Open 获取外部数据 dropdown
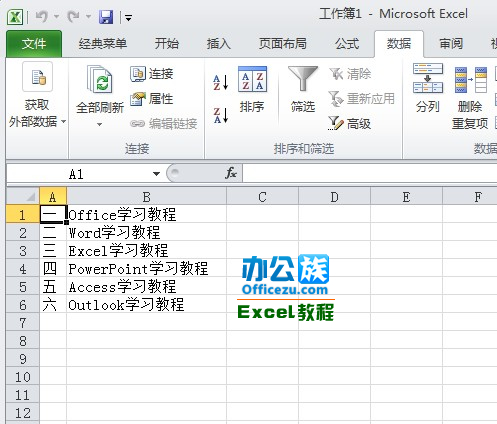 (37, 96)
